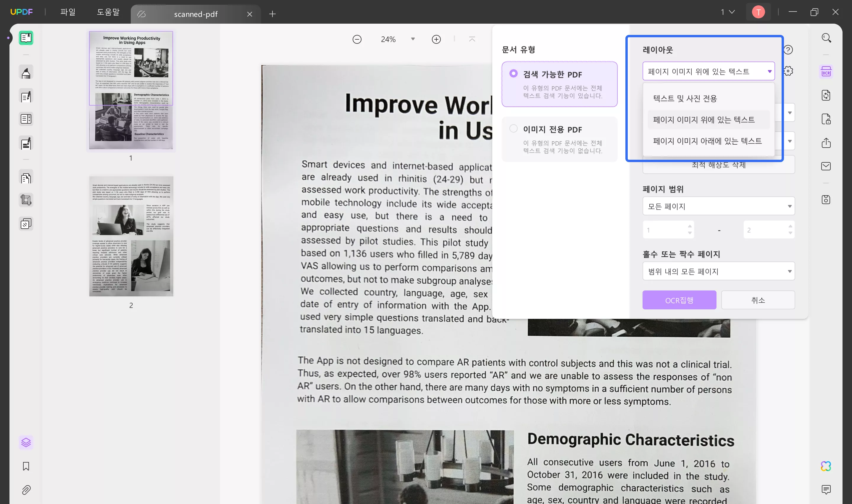The image size is (852, 504).
Task: Open the 파일 menu
Action: 67,12
